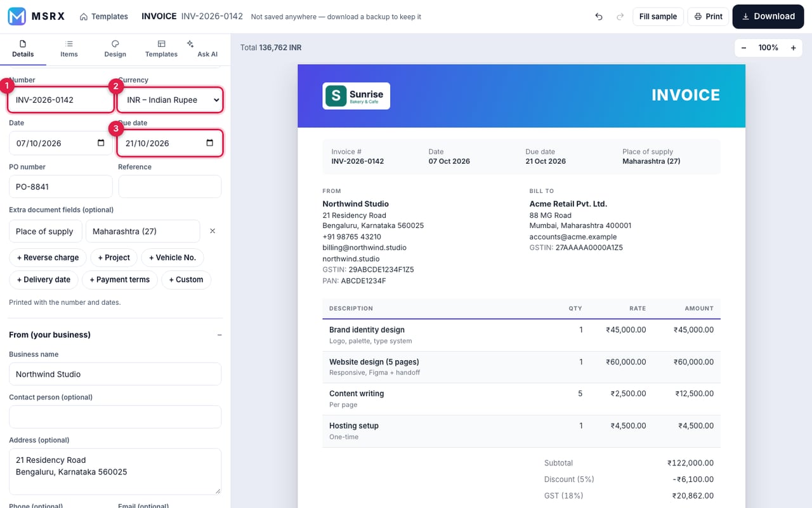Open the Templates tab in sidebar
The image size is (812, 508).
161,49
